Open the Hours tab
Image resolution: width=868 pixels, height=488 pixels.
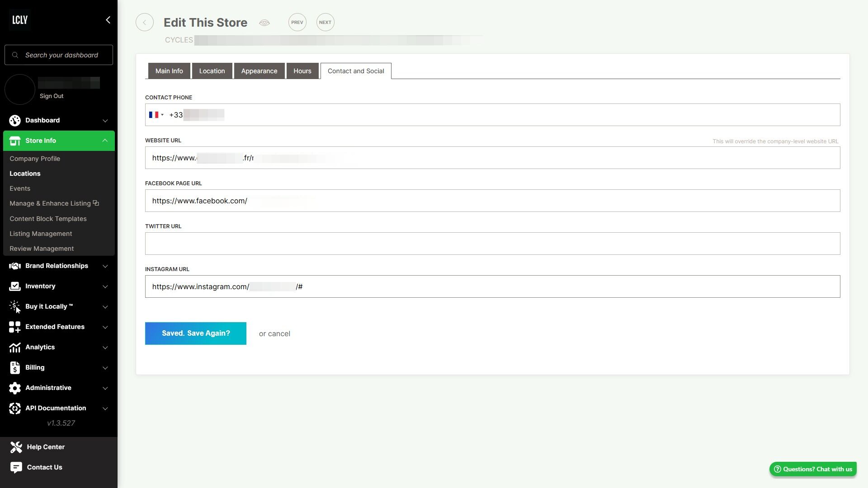pos(302,71)
